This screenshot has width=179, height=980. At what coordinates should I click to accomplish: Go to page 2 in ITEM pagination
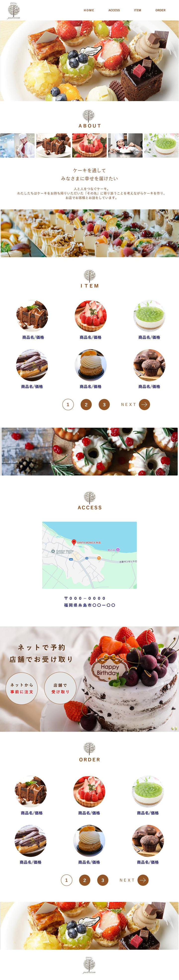(86, 404)
